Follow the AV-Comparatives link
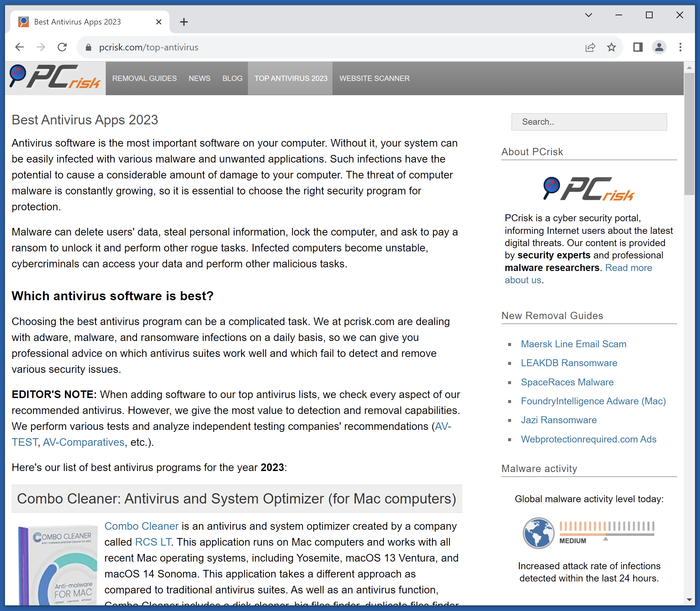 [84, 442]
